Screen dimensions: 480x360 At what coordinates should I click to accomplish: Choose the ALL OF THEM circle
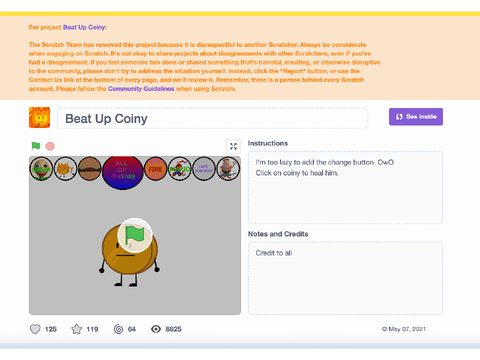pyautogui.click(x=123, y=172)
